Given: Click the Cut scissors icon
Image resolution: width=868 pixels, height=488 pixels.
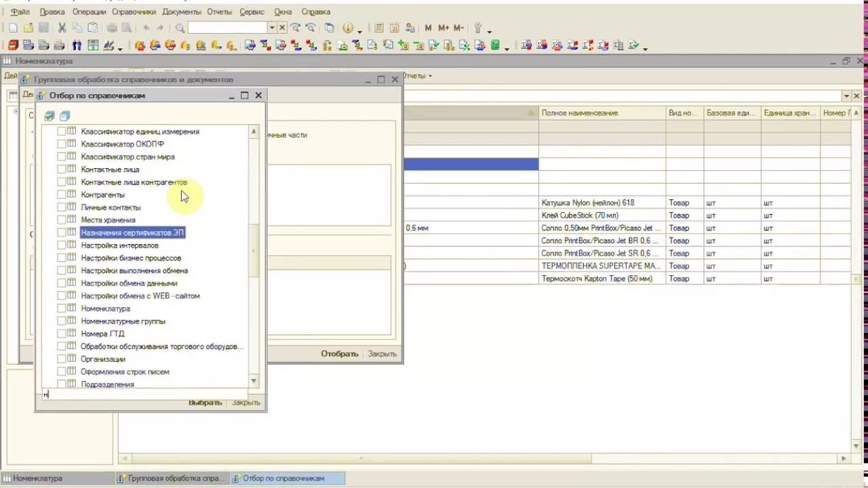Looking at the screenshot, I should coord(62,28).
